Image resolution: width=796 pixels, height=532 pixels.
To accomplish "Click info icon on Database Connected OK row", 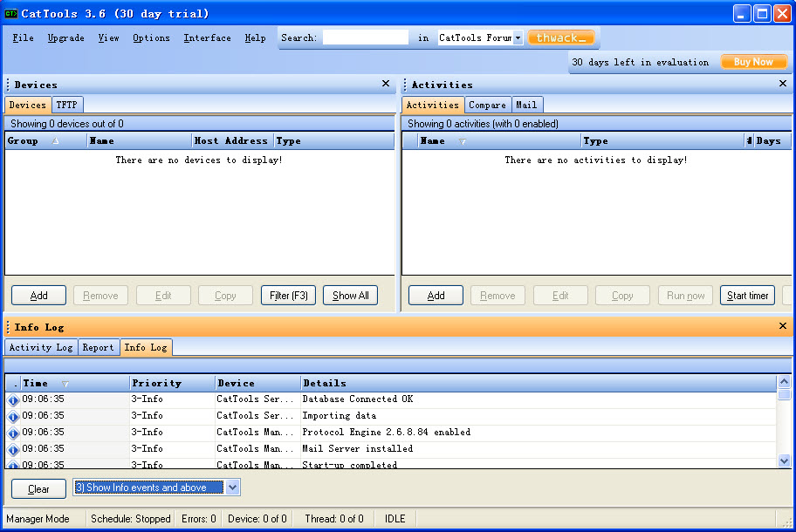I will 13,399.
